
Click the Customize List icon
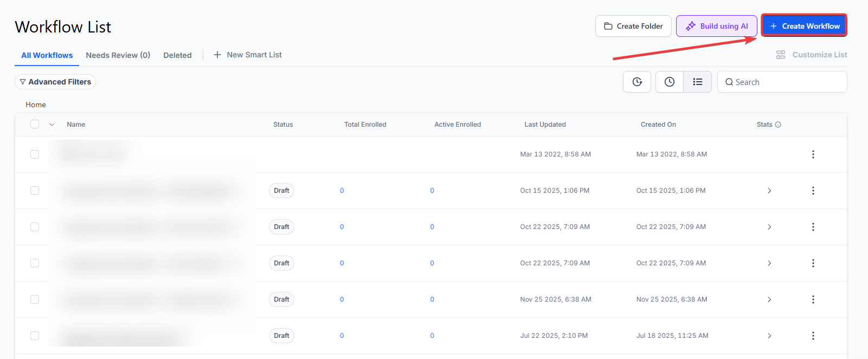click(781, 55)
